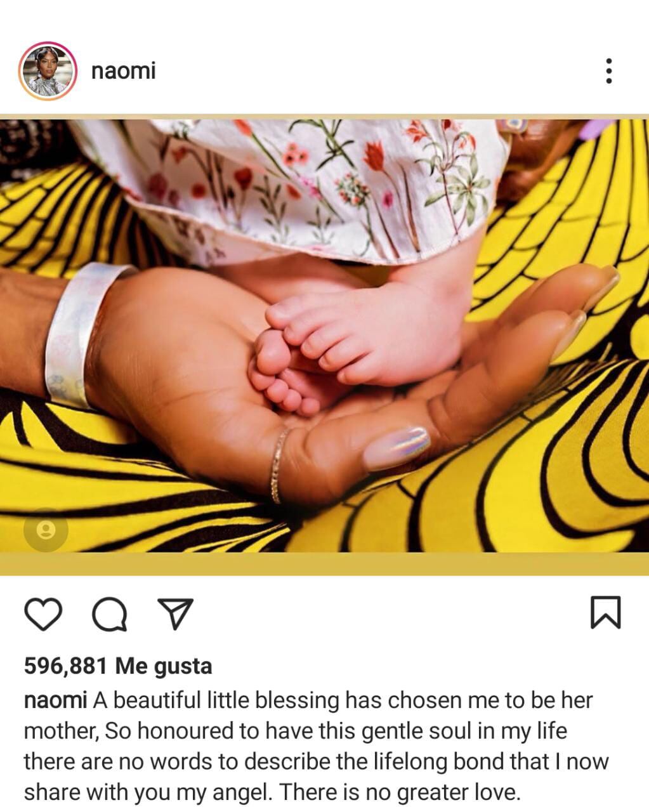
Task: View the 596,881 Me gusta likes list
Action: 118,665
